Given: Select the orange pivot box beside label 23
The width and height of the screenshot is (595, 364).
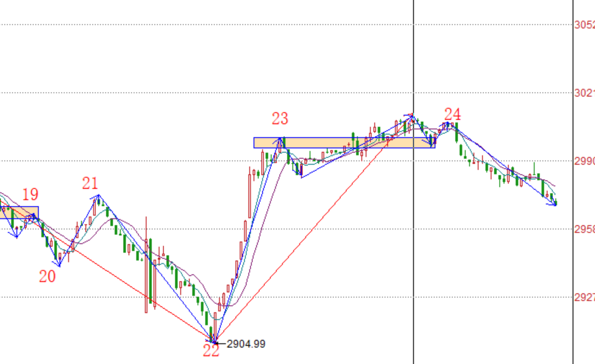Looking at the screenshot, I should (344, 143).
